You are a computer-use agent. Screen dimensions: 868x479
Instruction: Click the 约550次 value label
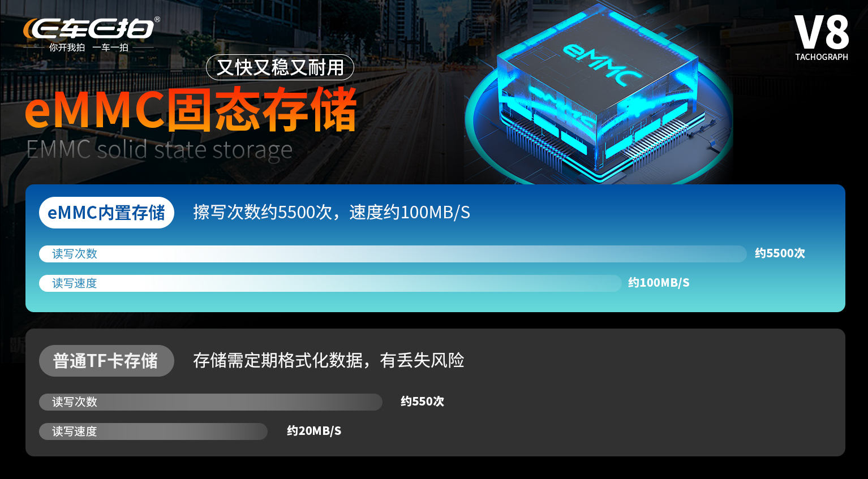pyautogui.click(x=422, y=402)
